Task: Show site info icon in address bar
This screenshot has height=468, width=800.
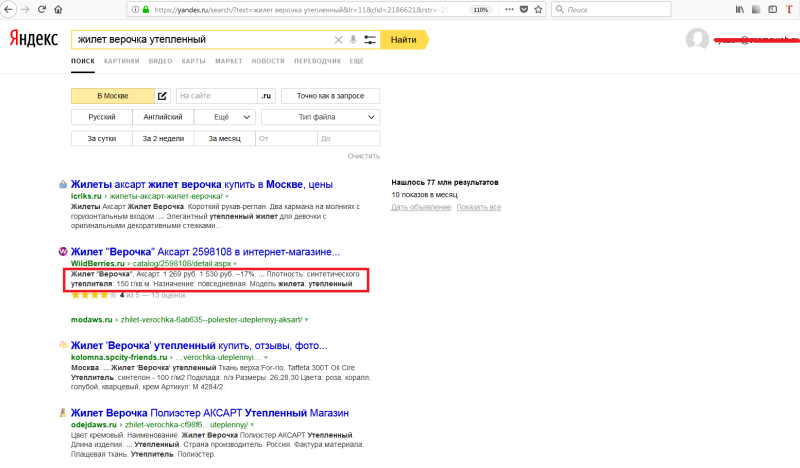Action: click(x=135, y=9)
